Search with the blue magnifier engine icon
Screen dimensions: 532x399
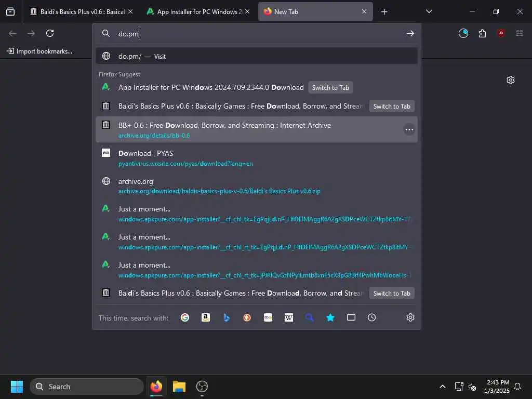(x=310, y=317)
